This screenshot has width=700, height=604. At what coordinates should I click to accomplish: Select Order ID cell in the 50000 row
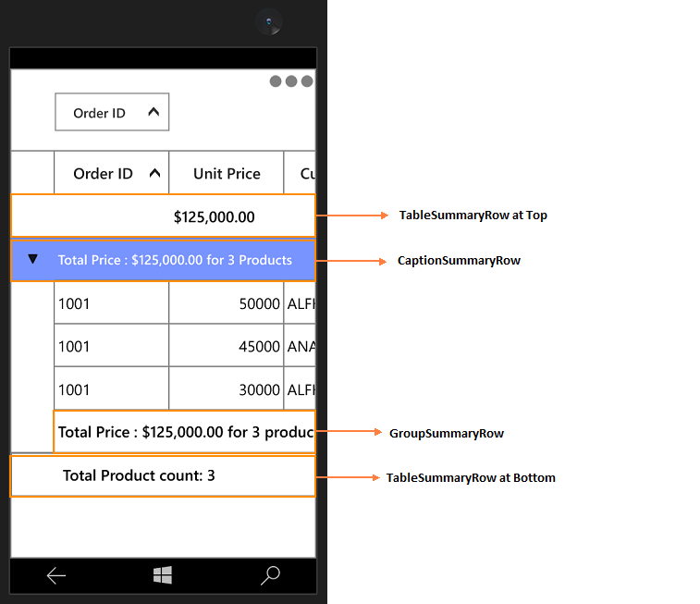coord(112,302)
